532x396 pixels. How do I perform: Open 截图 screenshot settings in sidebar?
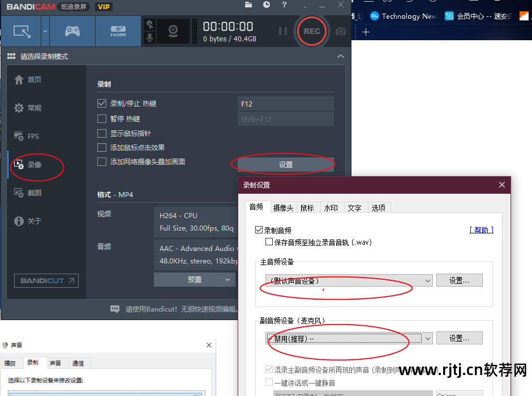click(28, 193)
